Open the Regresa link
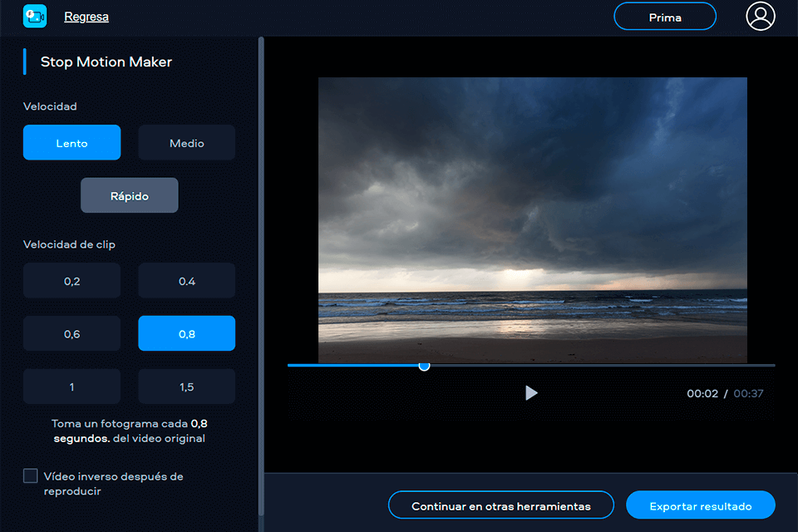Image resolution: width=798 pixels, height=532 pixels. tap(86, 16)
